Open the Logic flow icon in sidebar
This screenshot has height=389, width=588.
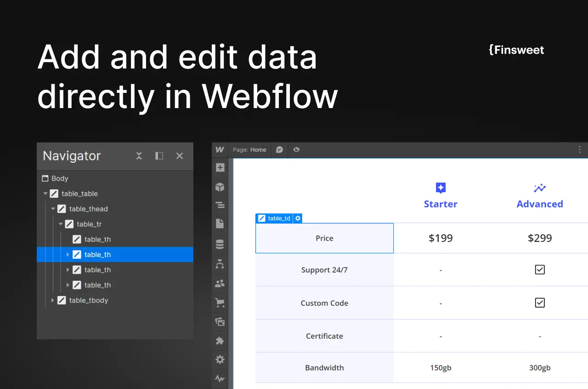(x=220, y=264)
